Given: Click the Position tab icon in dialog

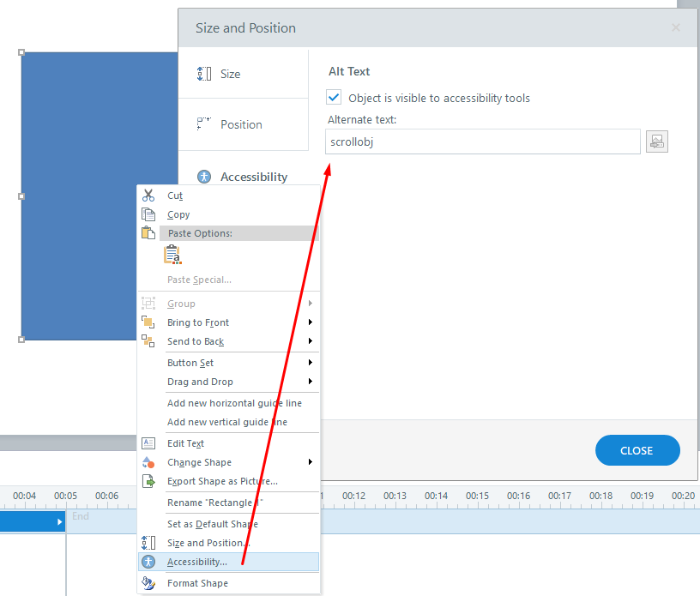Looking at the screenshot, I should [x=204, y=123].
